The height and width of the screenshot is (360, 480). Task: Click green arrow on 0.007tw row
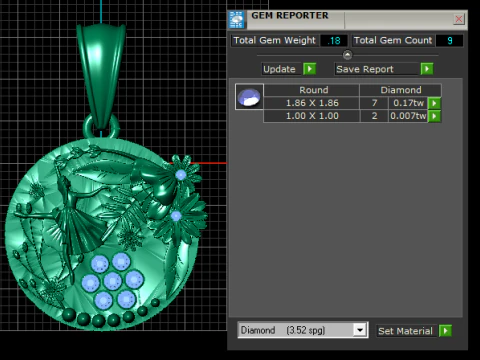coord(434,116)
